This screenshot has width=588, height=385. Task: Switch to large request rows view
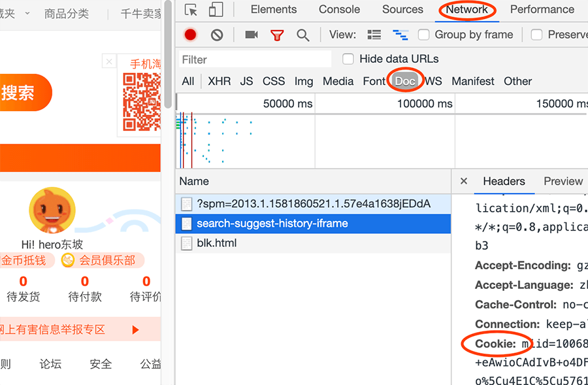click(x=374, y=35)
